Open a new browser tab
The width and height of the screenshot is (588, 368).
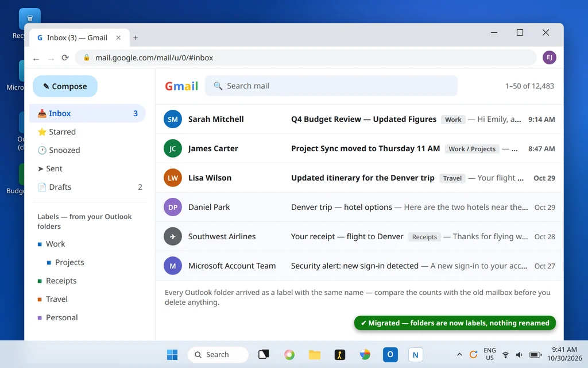136,38
